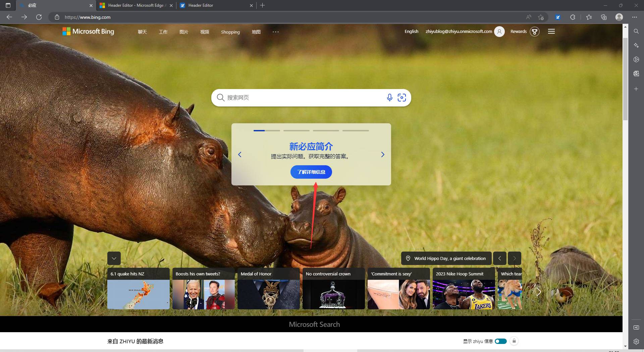Open visual search camera icon

pos(401,97)
